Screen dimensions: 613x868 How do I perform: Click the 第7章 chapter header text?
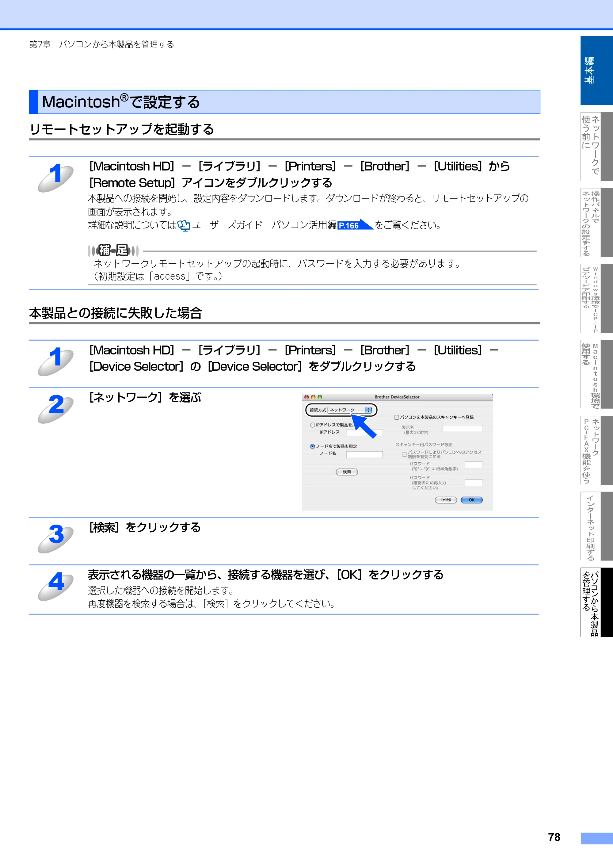click(102, 44)
